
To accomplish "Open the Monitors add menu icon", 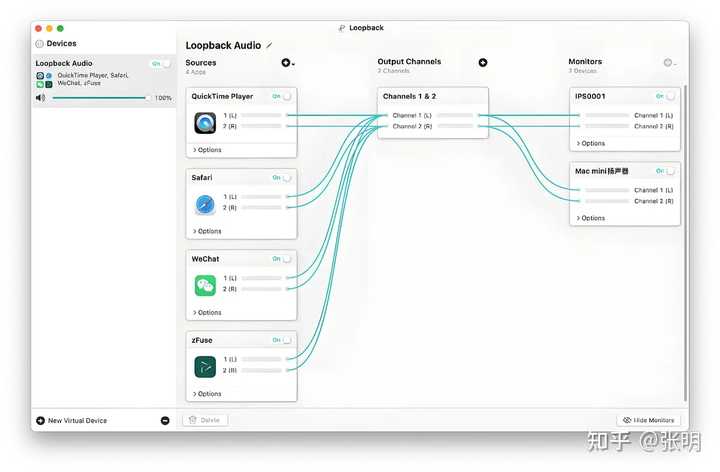I will [x=668, y=62].
